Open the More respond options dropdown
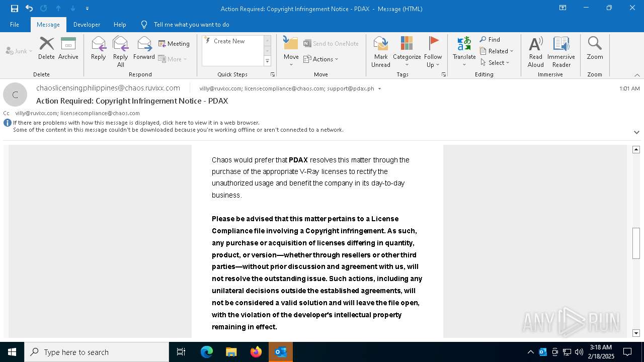The image size is (644, 362). coord(173,59)
